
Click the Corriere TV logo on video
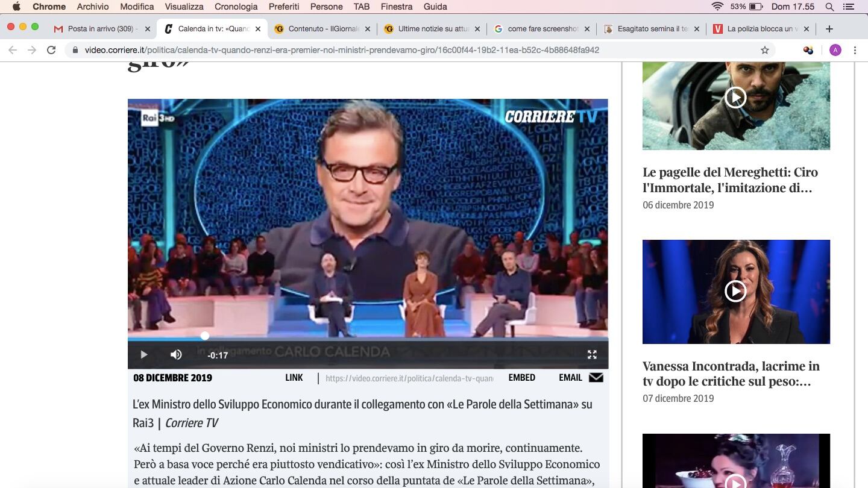(551, 116)
